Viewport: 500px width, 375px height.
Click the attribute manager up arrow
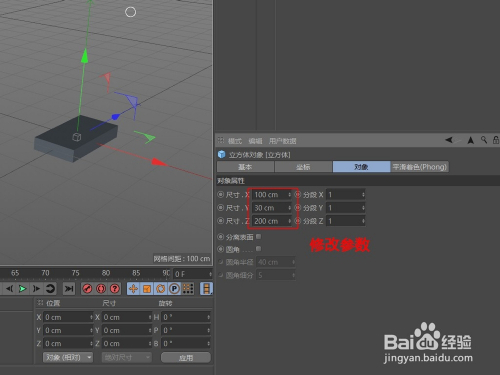tap(471, 140)
